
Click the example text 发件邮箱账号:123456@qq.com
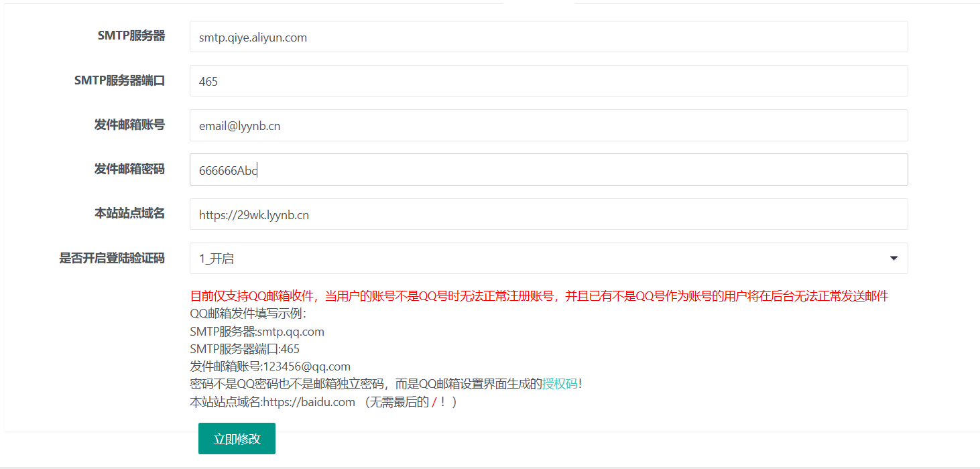[x=270, y=366]
